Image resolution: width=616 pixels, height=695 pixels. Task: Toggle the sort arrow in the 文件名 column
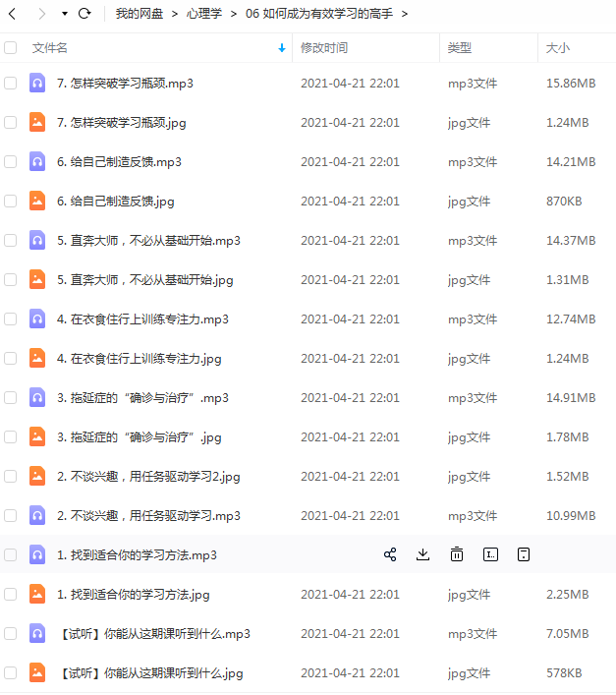tap(282, 48)
